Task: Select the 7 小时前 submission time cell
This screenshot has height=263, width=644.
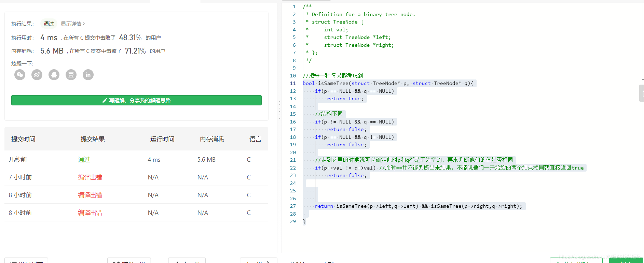Action: point(20,177)
